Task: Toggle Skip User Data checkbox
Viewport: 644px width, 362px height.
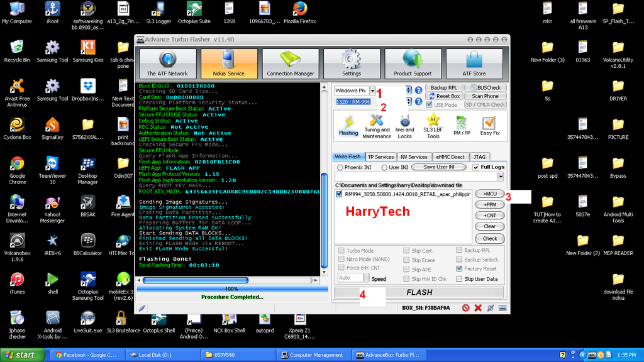Action: click(x=459, y=279)
